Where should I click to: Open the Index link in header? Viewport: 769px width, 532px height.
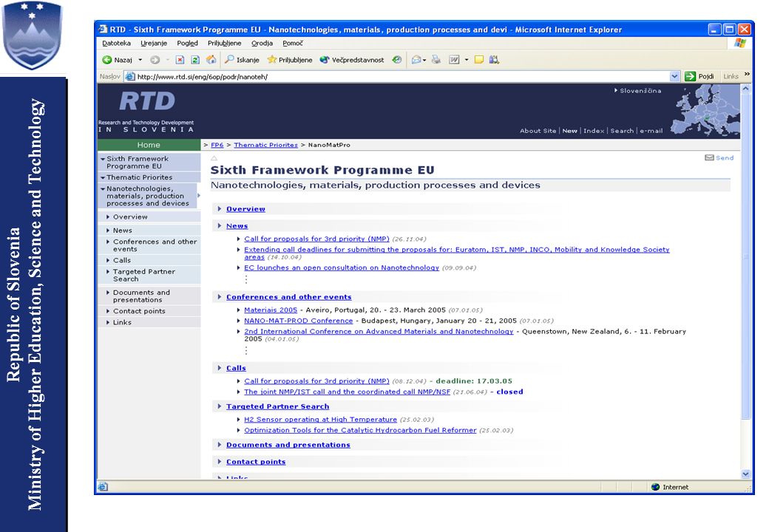(x=594, y=131)
